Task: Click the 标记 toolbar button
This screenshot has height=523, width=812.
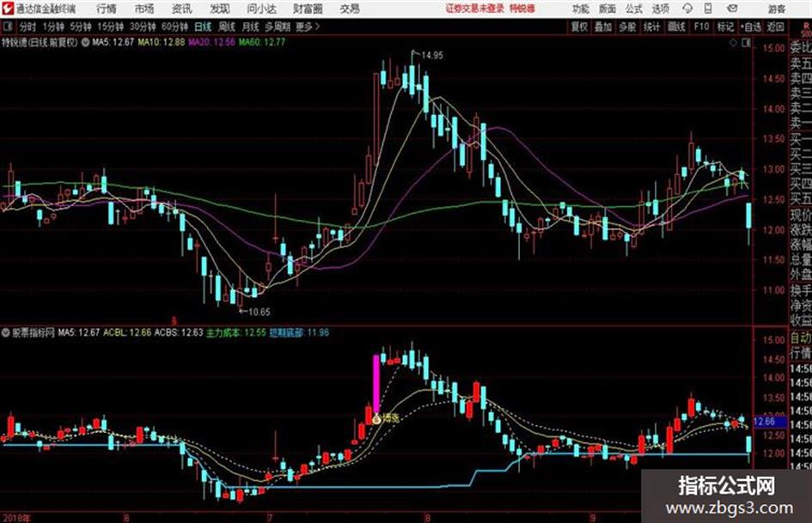Action: [x=725, y=27]
